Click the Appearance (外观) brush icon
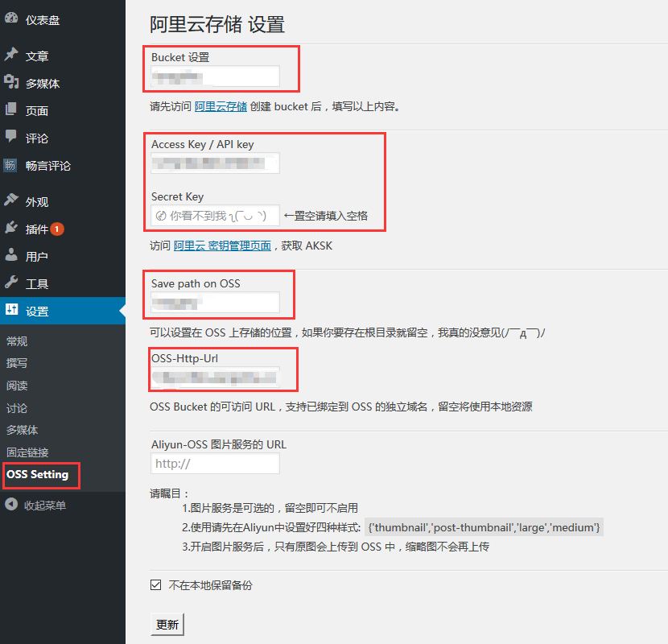Screen dimensions: 668x644 tap(11, 201)
